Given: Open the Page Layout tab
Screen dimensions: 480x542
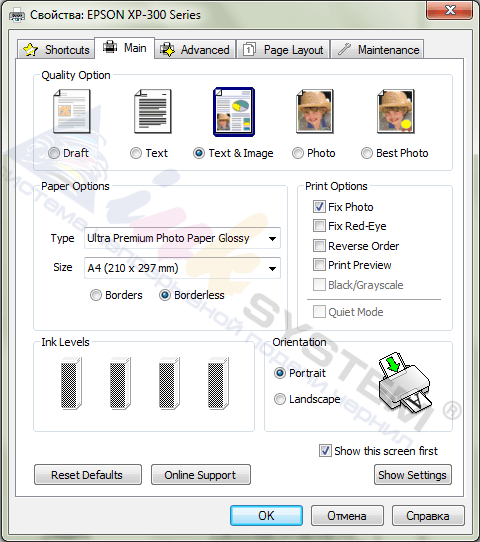Looking at the screenshot, I should click(283, 49).
